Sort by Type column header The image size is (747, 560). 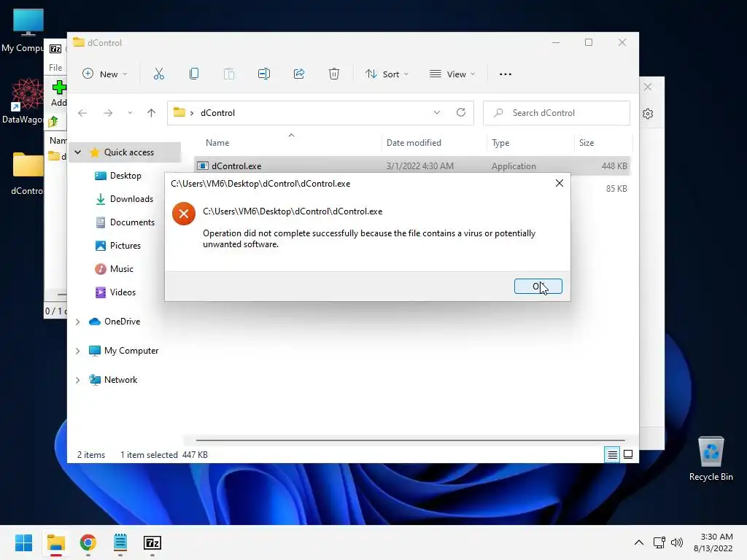pos(500,143)
